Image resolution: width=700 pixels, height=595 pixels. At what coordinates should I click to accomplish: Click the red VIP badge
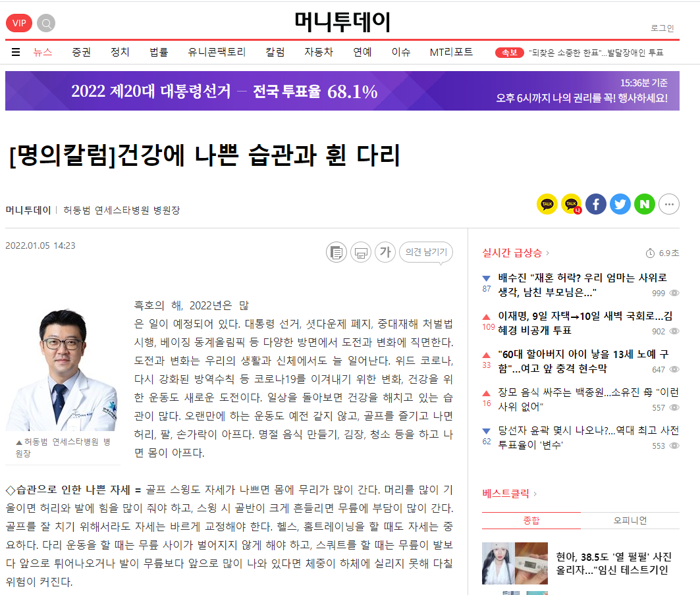(x=19, y=23)
